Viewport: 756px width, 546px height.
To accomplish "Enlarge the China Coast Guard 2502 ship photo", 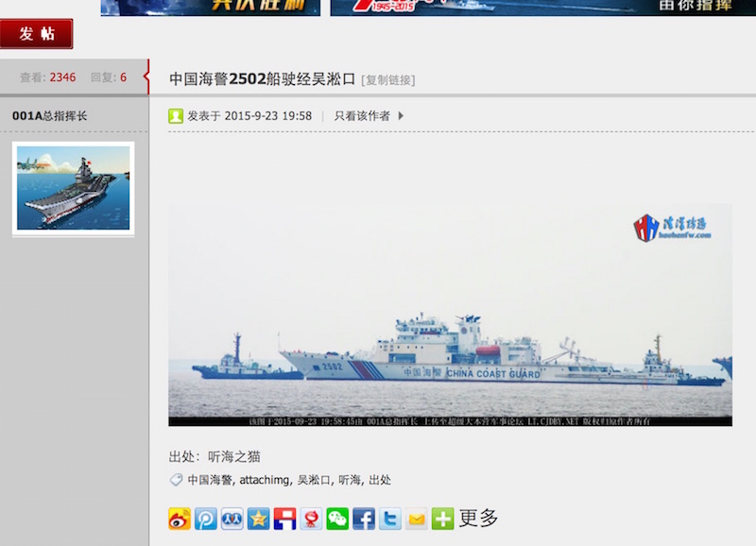I will 450,315.
